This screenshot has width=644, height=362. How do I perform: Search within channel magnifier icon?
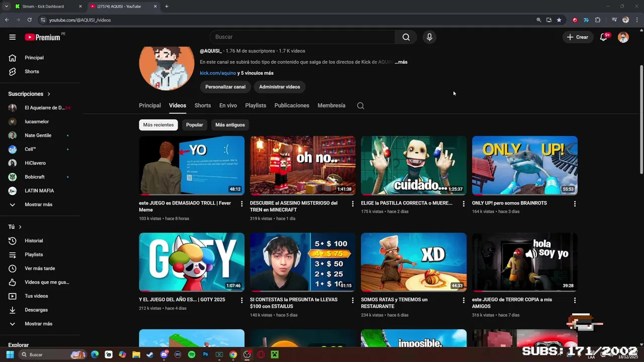[x=360, y=106]
